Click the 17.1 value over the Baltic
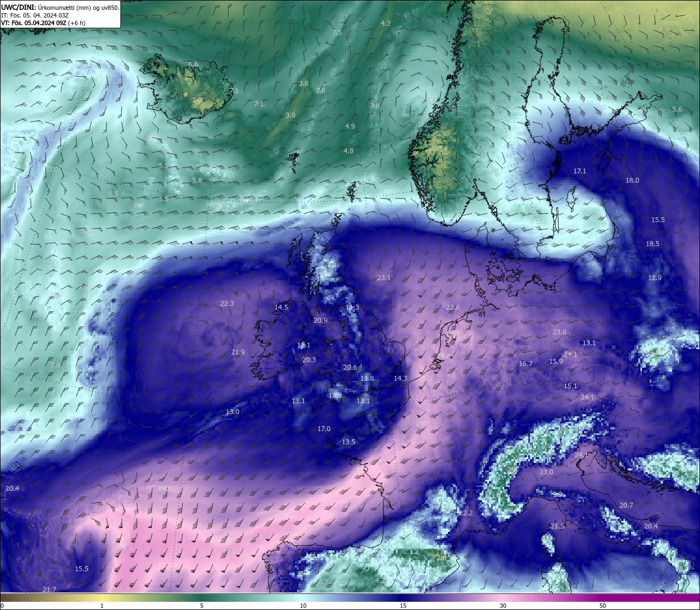This screenshot has width=700, height=610. (580, 171)
